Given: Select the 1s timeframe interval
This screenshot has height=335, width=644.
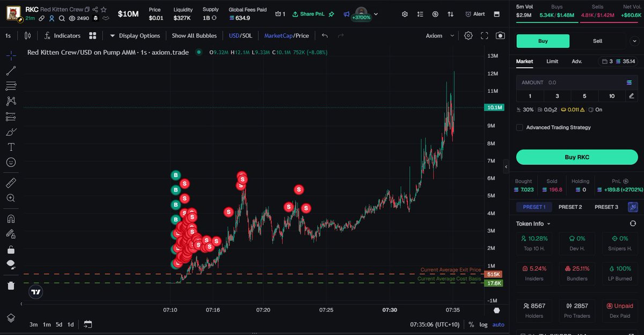Looking at the screenshot, I should (x=8, y=35).
